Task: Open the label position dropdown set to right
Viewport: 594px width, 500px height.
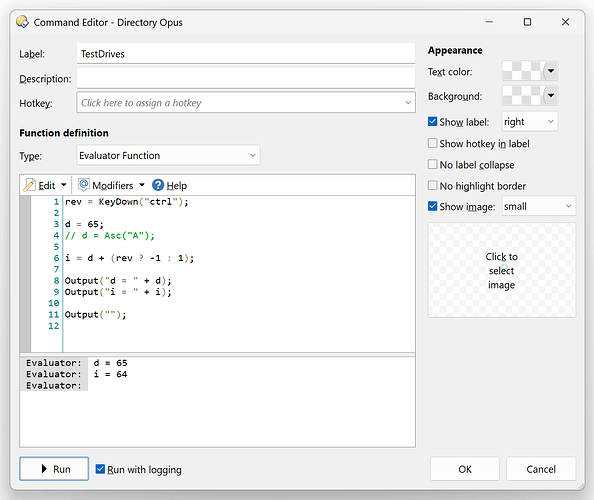Action: (529, 122)
